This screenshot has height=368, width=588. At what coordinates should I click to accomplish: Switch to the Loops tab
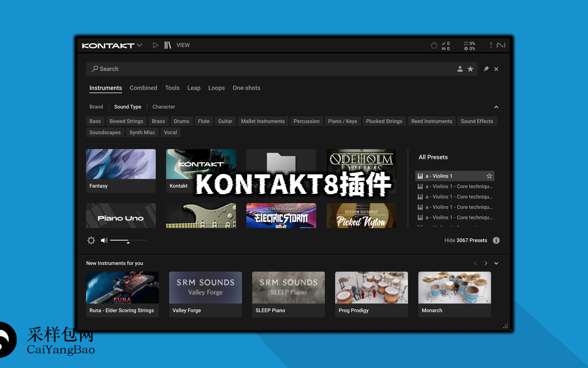point(216,88)
